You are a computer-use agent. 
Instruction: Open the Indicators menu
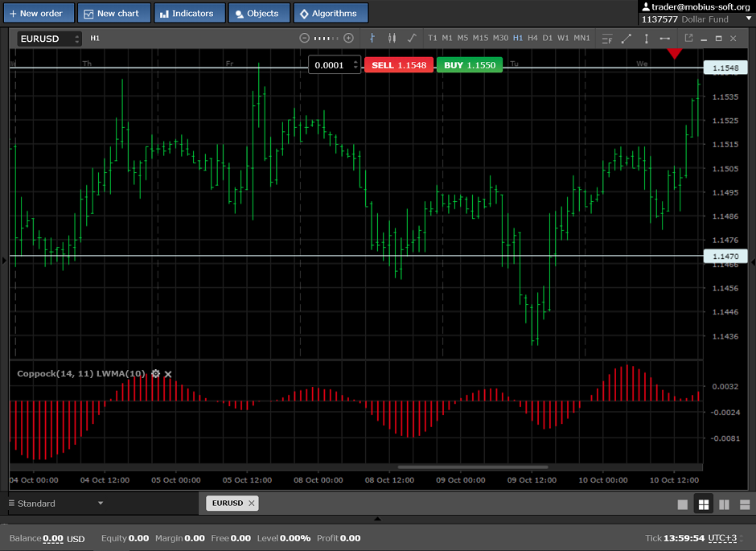[190, 13]
